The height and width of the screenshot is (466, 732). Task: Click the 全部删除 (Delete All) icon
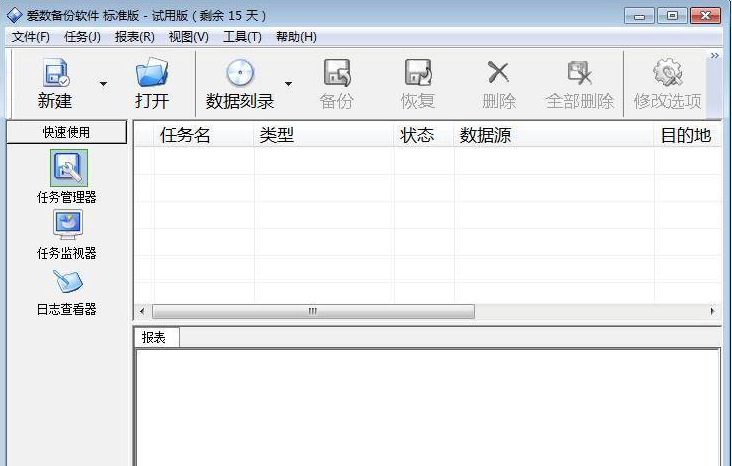[579, 73]
